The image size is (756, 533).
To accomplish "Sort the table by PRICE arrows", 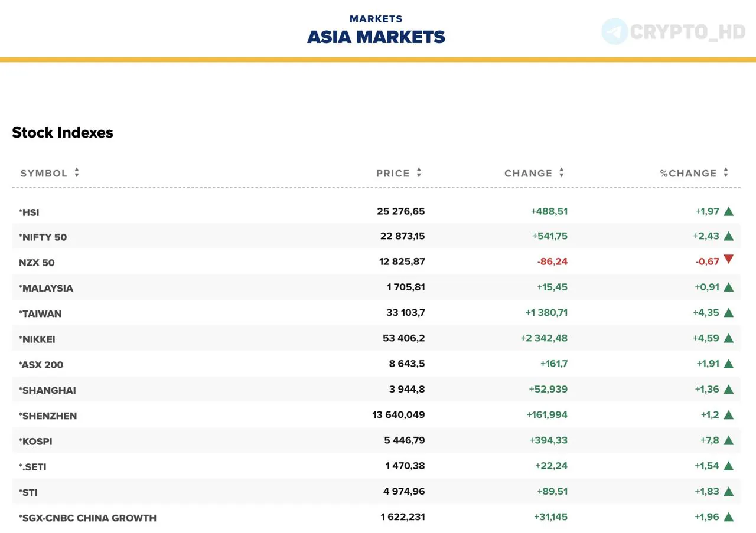I will coord(419,173).
